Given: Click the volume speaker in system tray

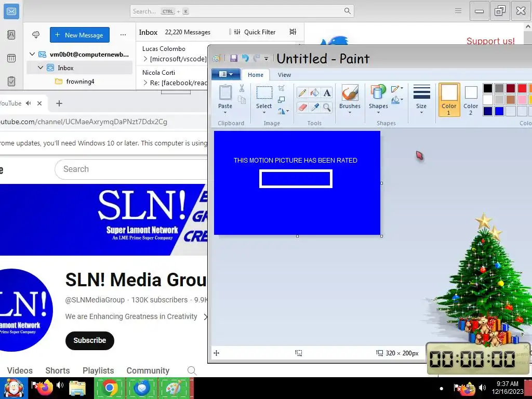Looking at the screenshot, I should 482,388.
